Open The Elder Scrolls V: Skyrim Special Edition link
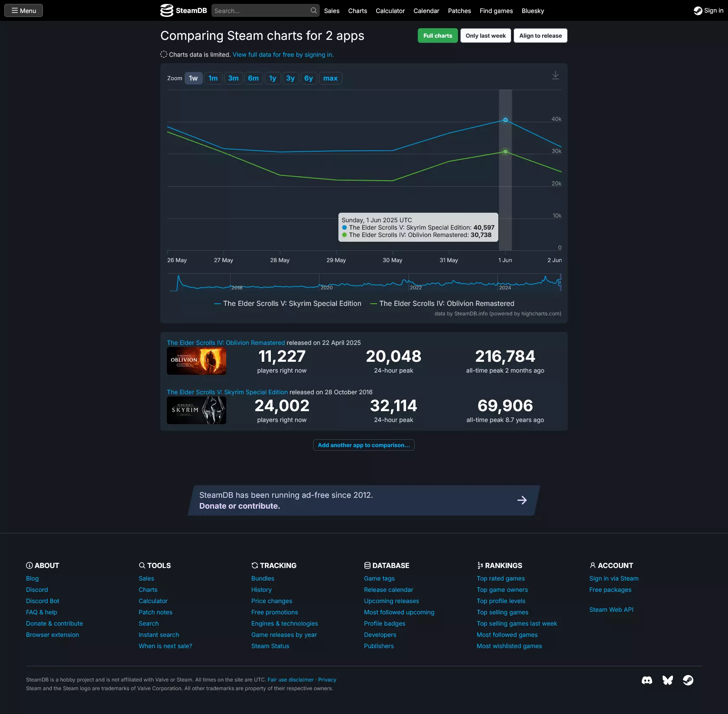728x714 pixels. click(x=227, y=392)
